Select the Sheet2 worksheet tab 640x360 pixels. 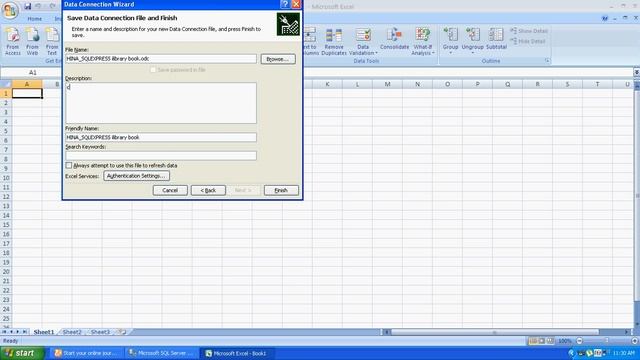click(72, 332)
